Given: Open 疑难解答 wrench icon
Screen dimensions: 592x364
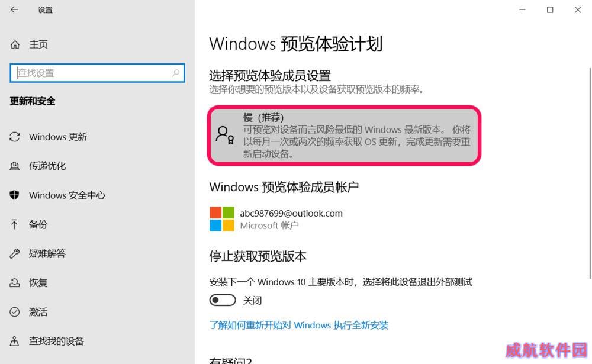Looking at the screenshot, I should tap(15, 253).
